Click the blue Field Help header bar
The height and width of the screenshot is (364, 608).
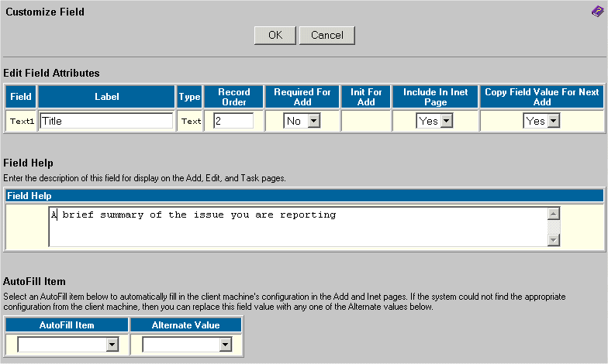pyautogui.click(x=304, y=196)
